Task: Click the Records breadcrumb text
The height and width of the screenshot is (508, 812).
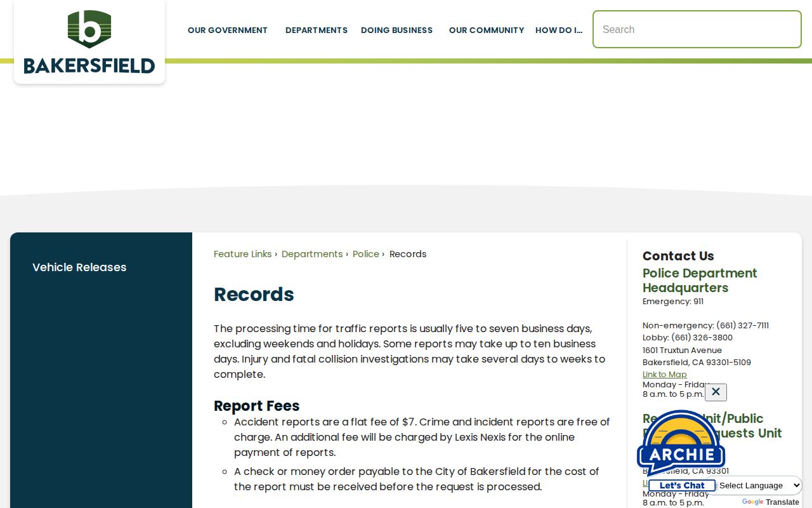Action: (408, 254)
